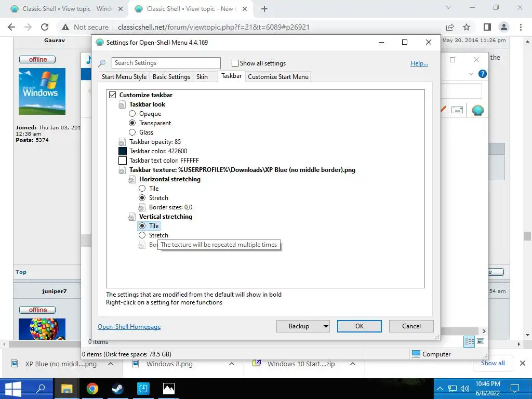Choose Tile under Vertical stretching
Viewport: 532px width, 399px height.
[142, 225]
